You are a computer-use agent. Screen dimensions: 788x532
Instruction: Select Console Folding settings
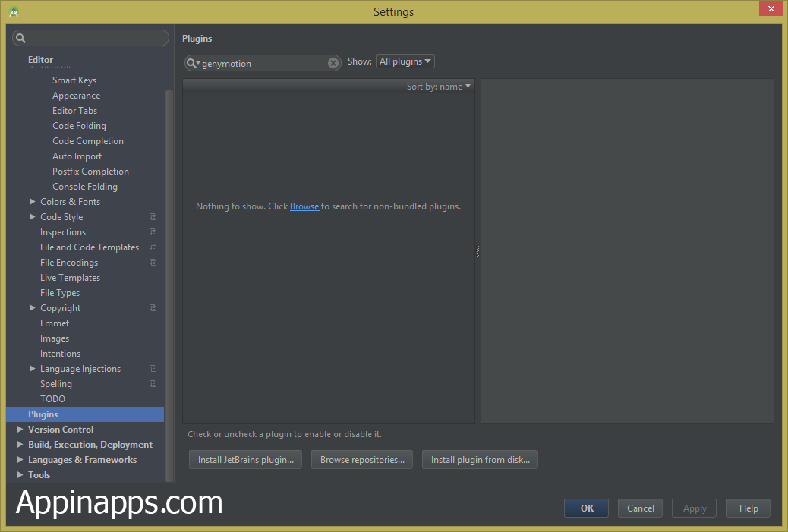(85, 187)
